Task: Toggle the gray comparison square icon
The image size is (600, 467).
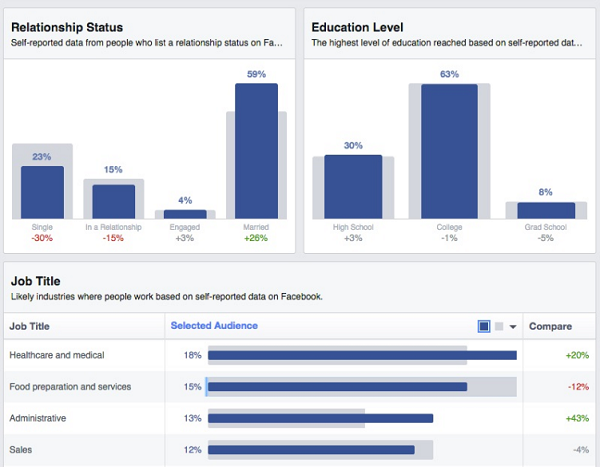Action: coord(499,326)
